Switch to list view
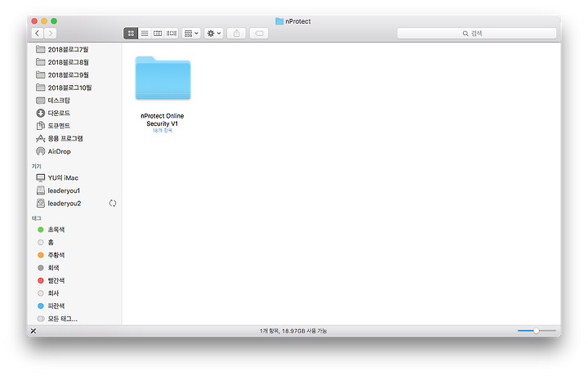 pyautogui.click(x=145, y=34)
